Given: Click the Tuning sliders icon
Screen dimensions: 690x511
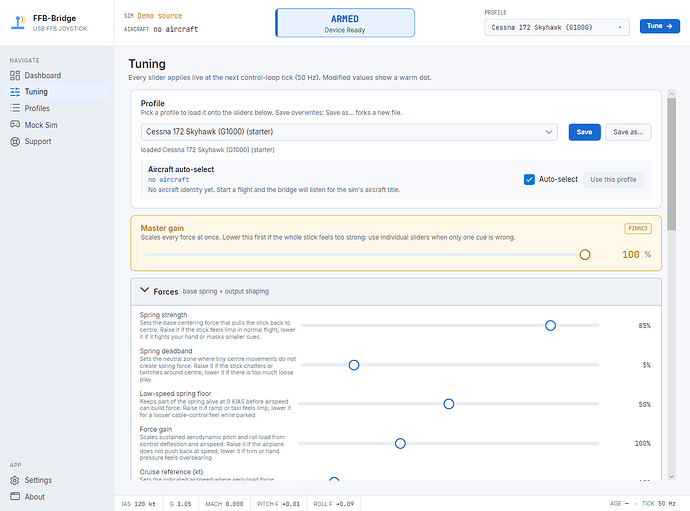Looking at the screenshot, I should tap(15, 92).
